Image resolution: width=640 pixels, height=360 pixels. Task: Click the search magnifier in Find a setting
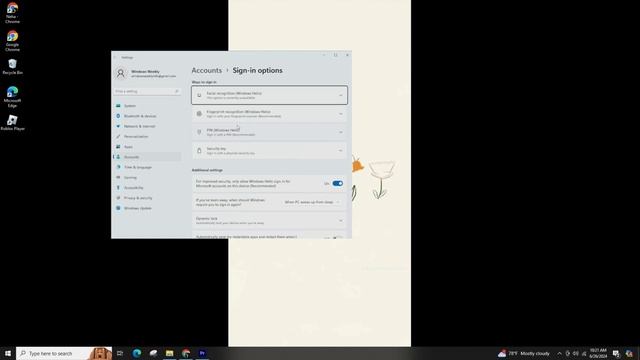pos(177,91)
